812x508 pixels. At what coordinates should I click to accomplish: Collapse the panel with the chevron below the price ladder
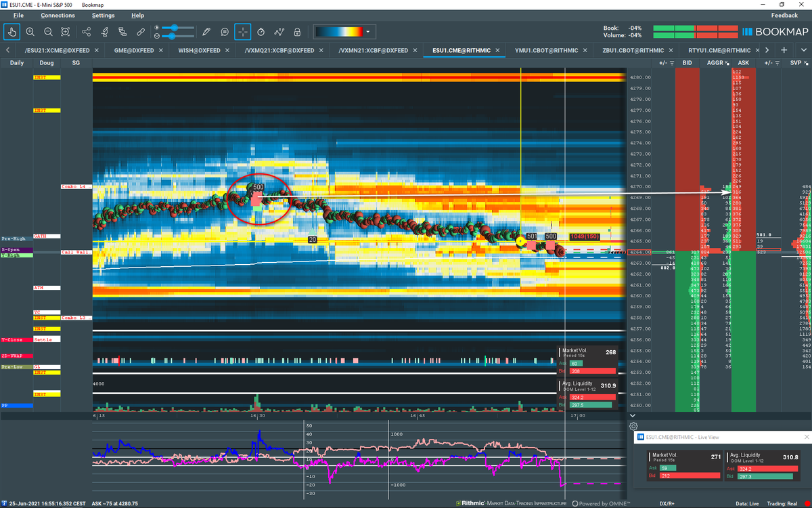pyautogui.click(x=632, y=415)
